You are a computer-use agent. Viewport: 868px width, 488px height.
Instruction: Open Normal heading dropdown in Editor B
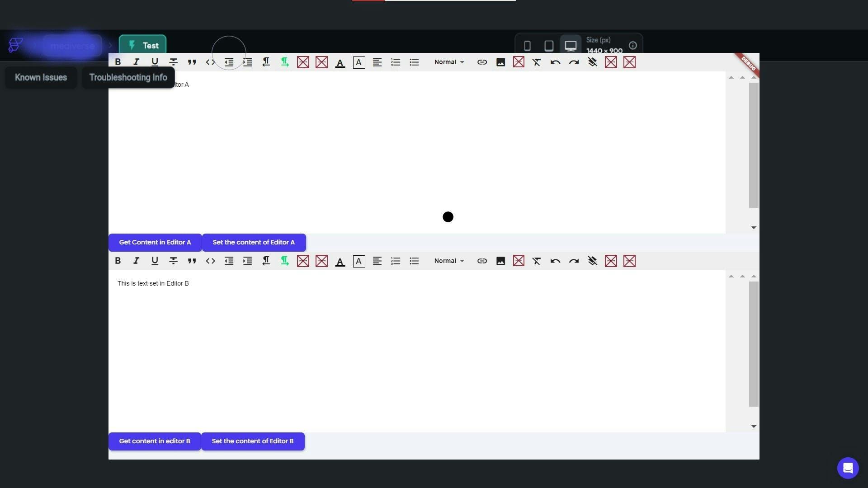tap(449, 261)
